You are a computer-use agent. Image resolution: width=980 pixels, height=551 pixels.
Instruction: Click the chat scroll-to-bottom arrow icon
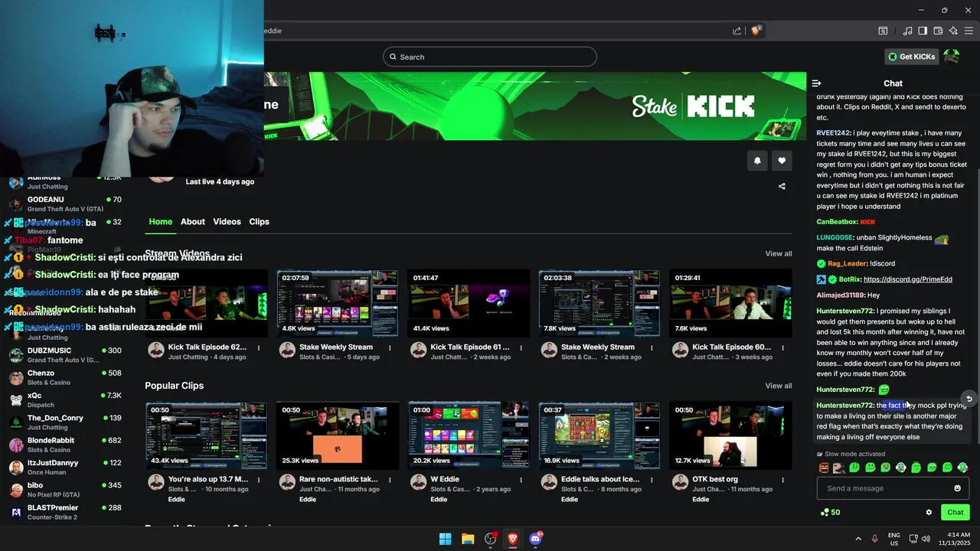[969, 399]
